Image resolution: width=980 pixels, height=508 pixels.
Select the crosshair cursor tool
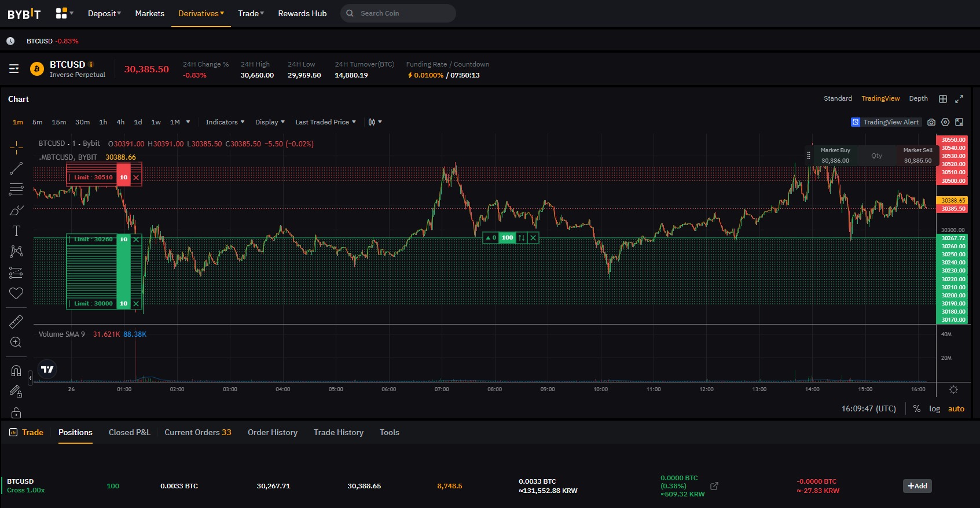click(x=16, y=148)
